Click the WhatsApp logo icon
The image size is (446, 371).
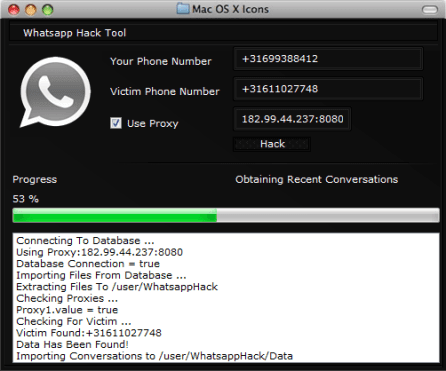click(56, 92)
